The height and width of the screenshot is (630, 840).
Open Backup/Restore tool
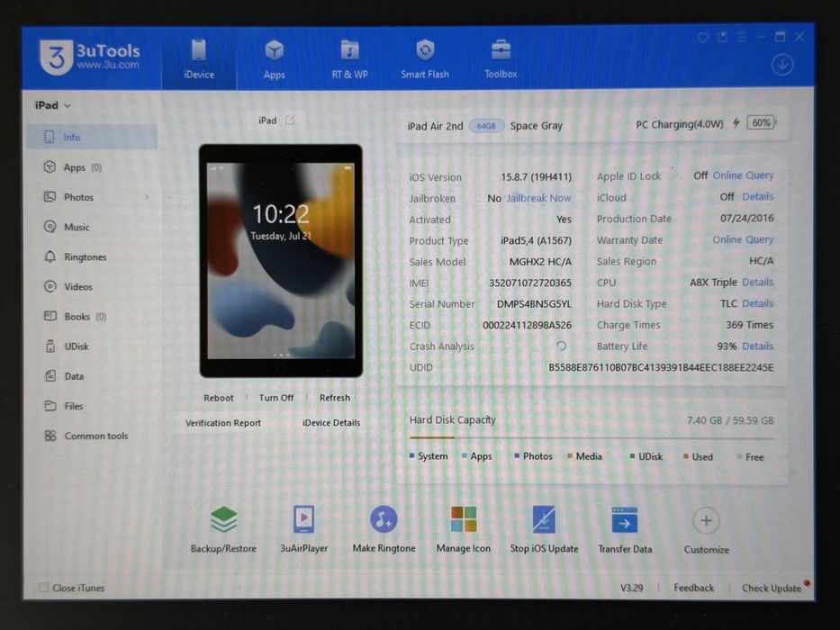[x=223, y=529]
